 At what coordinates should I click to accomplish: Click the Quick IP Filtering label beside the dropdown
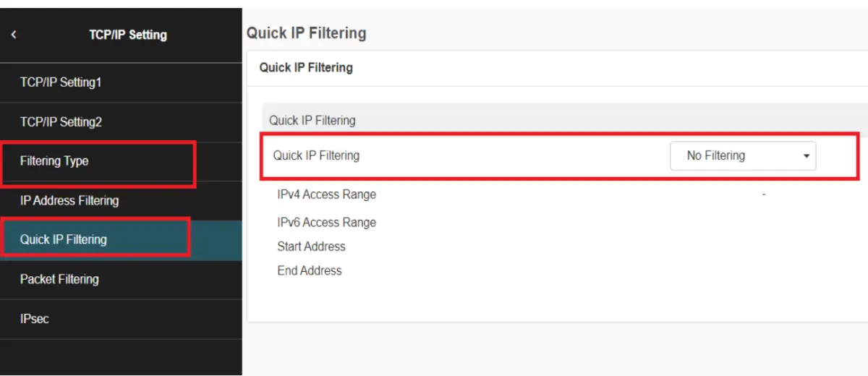(316, 155)
